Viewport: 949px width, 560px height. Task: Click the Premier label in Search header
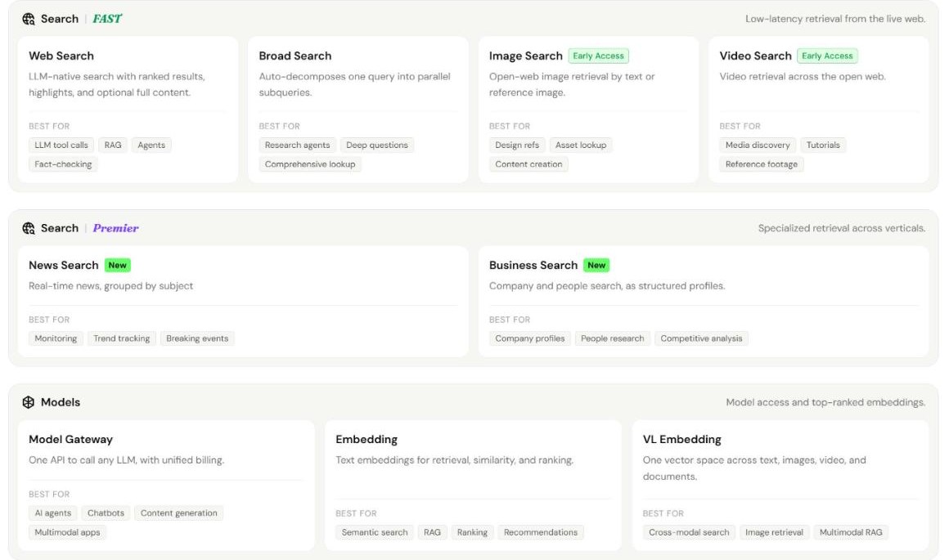coord(115,228)
